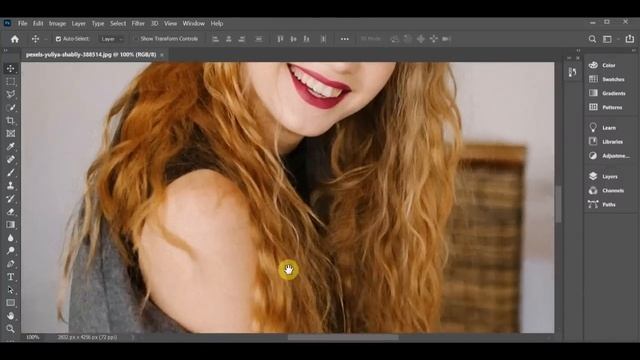This screenshot has height=360, width=640.
Task: Open the Help menu
Action: 217,24
